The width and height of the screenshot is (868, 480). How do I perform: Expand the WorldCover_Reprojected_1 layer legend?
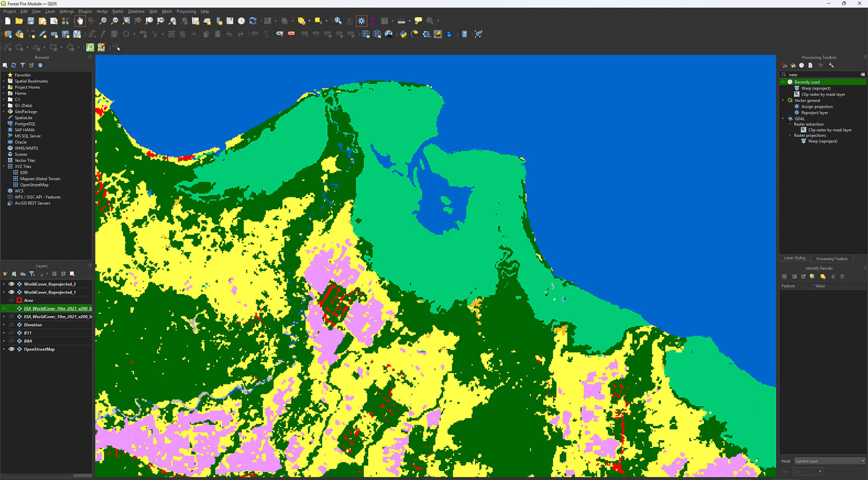(4, 292)
